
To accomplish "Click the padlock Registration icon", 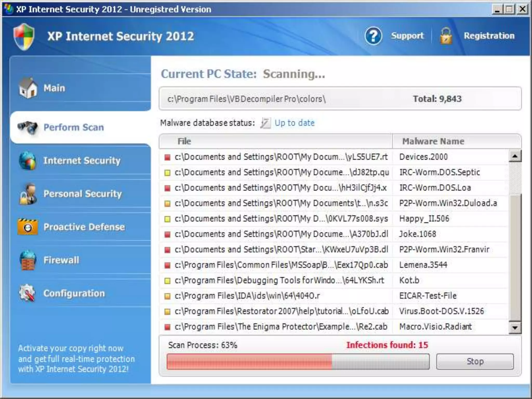I will [x=446, y=36].
